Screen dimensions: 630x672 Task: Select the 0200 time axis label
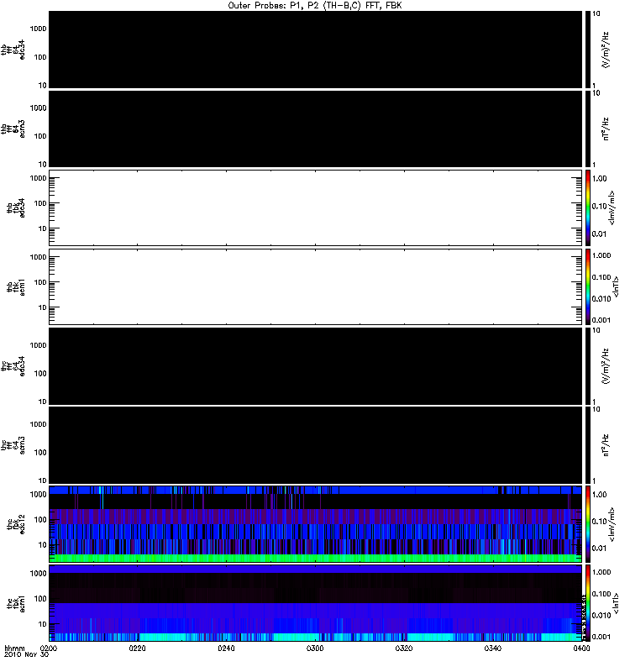(49, 648)
